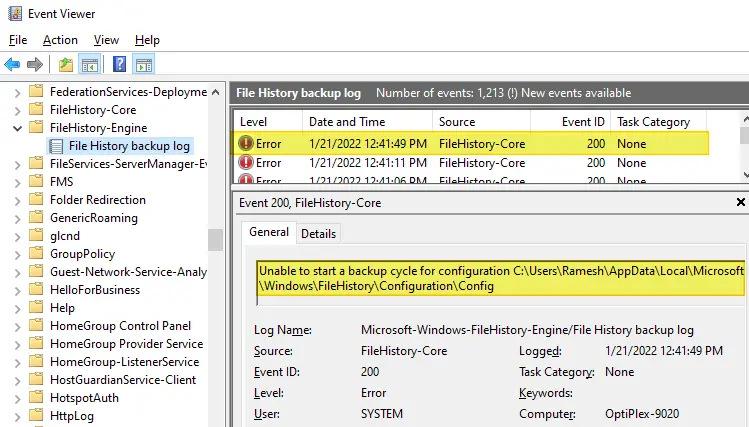Image resolution: width=749 pixels, height=427 pixels.
Task: Click the event description text box
Action: (x=500, y=282)
